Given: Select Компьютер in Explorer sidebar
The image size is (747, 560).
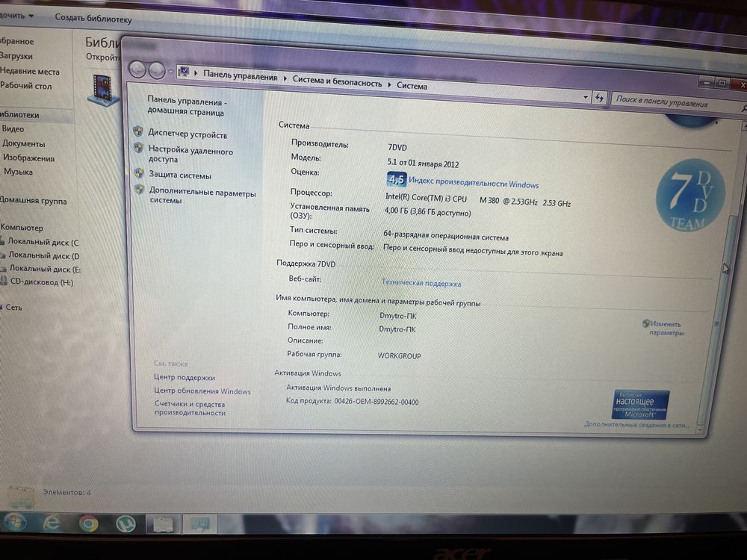Looking at the screenshot, I should coord(22,228).
